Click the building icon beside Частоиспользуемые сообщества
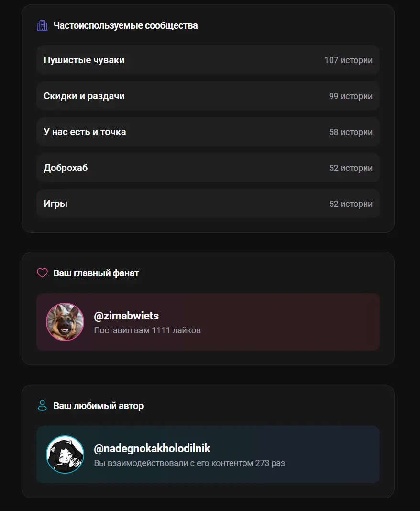 tap(43, 25)
